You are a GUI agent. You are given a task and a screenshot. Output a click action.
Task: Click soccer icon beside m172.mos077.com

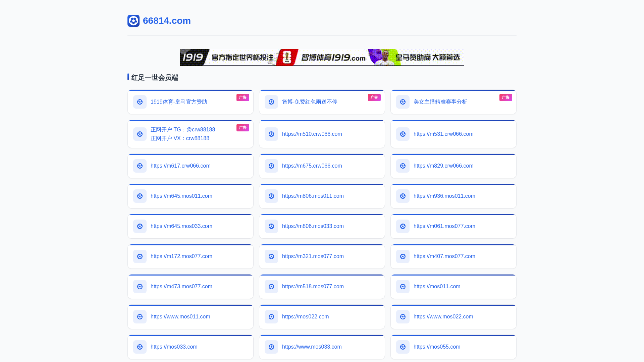click(140, 256)
